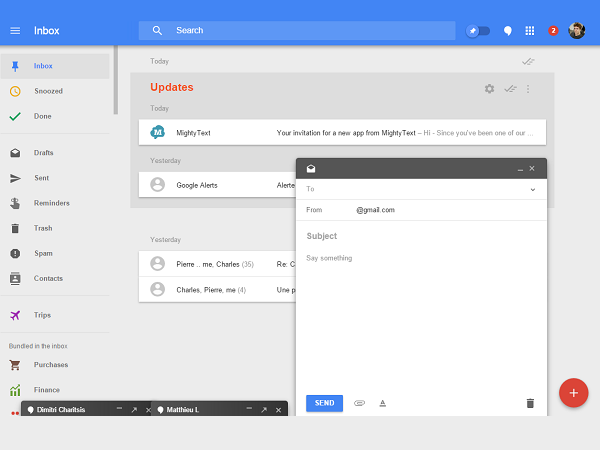This screenshot has width=600, height=450.
Task: Toggle the pinned items switch
Action: pos(478,31)
